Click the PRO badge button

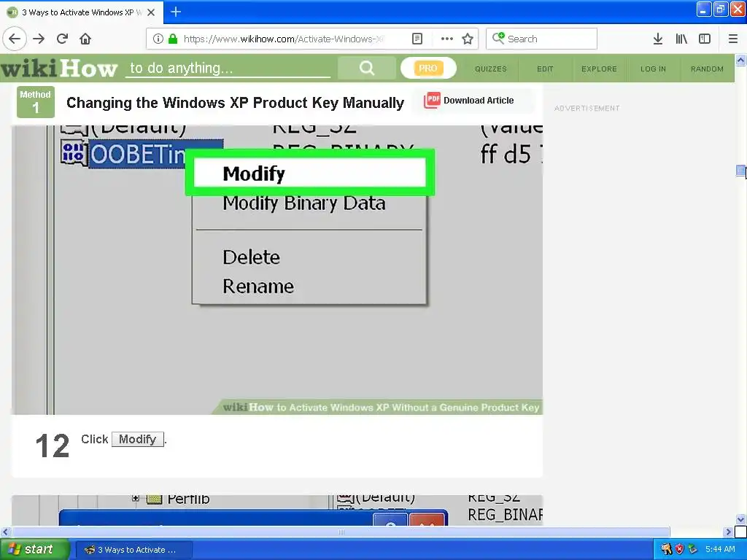pyautogui.click(x=427, y=68)
